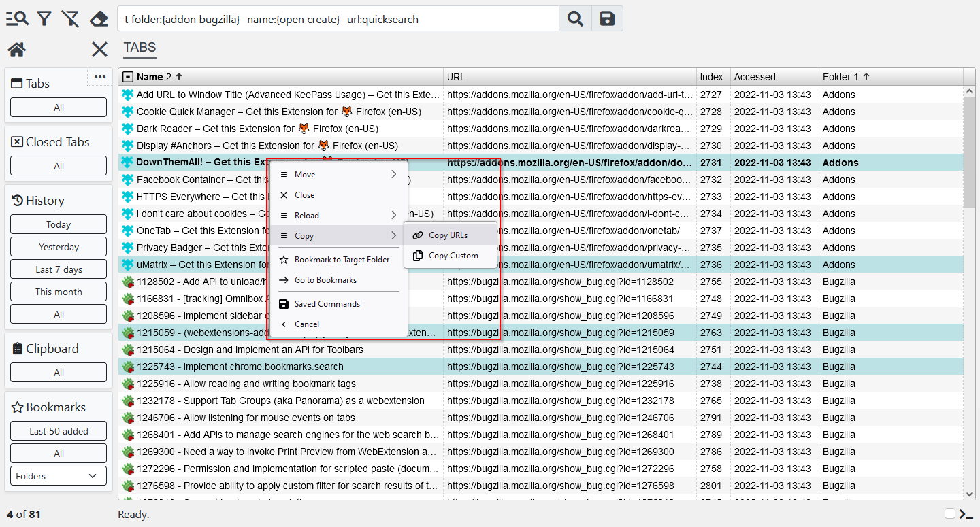Click the Closed Tabs panel icon
The width and height of the screenshot is (980, 527).
click(x=18, y=142)
